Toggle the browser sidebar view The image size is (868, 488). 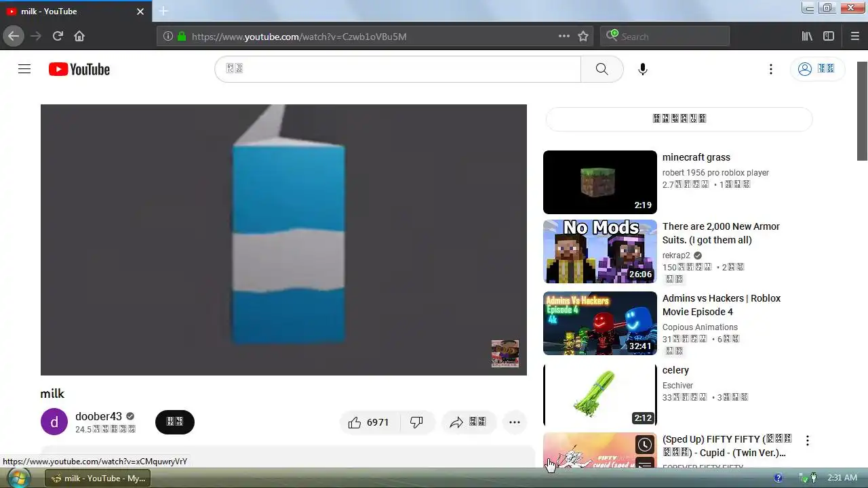[x=829, y=36]
